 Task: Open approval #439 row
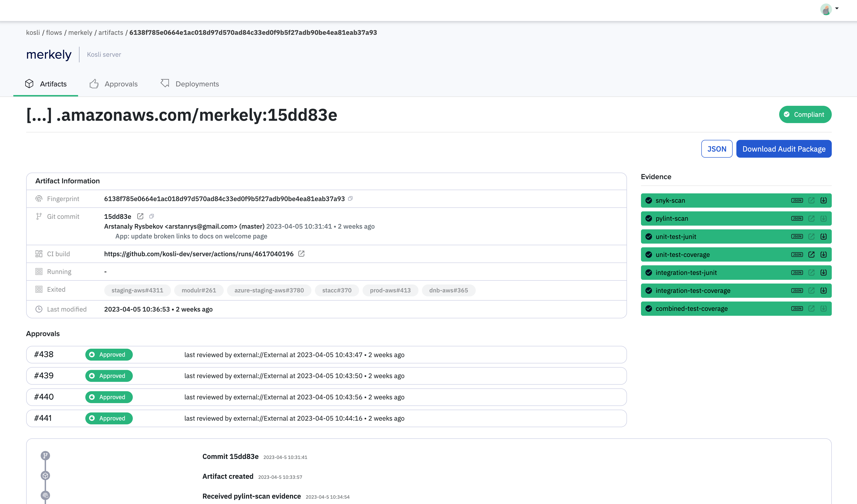click(x=327, y=376)
